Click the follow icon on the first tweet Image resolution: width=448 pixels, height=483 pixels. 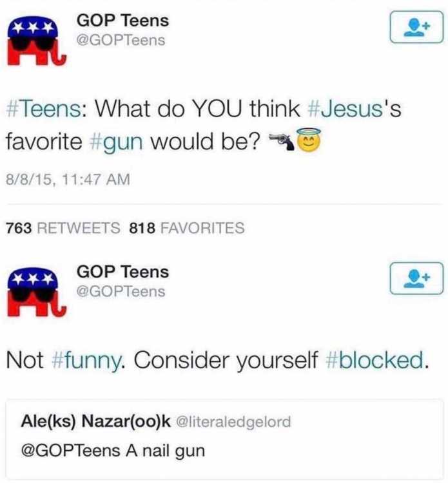point(416,27)
